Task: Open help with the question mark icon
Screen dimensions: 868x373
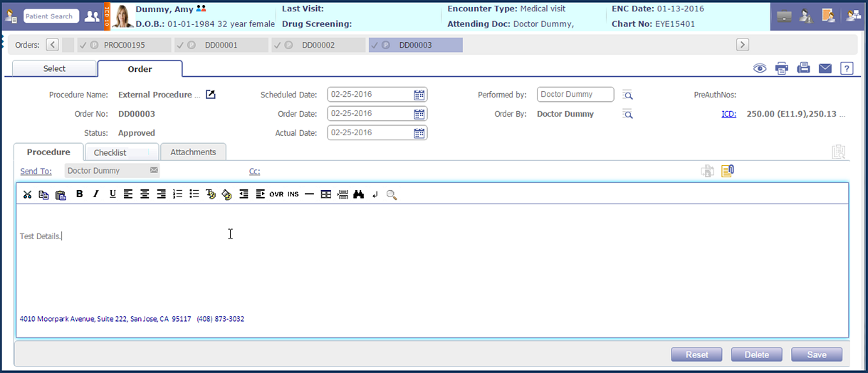Action: (847, 68)
